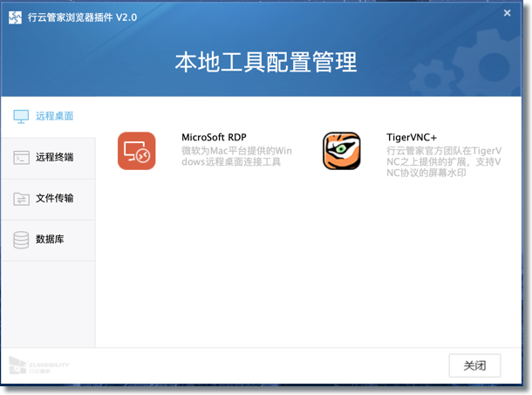Select the TigerVNC+ title text
The height and width of the screenshot is (395, 532).
click(412, 137)
